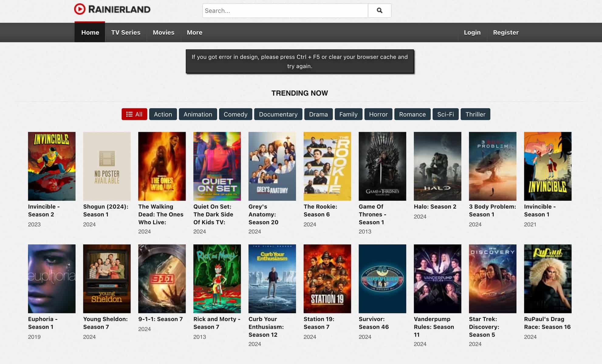Image resolution: width=602 pixels, height=364 pixels.
Task: Open Game Of Thrones Season 1 poster
Action: tap(382, 166)
